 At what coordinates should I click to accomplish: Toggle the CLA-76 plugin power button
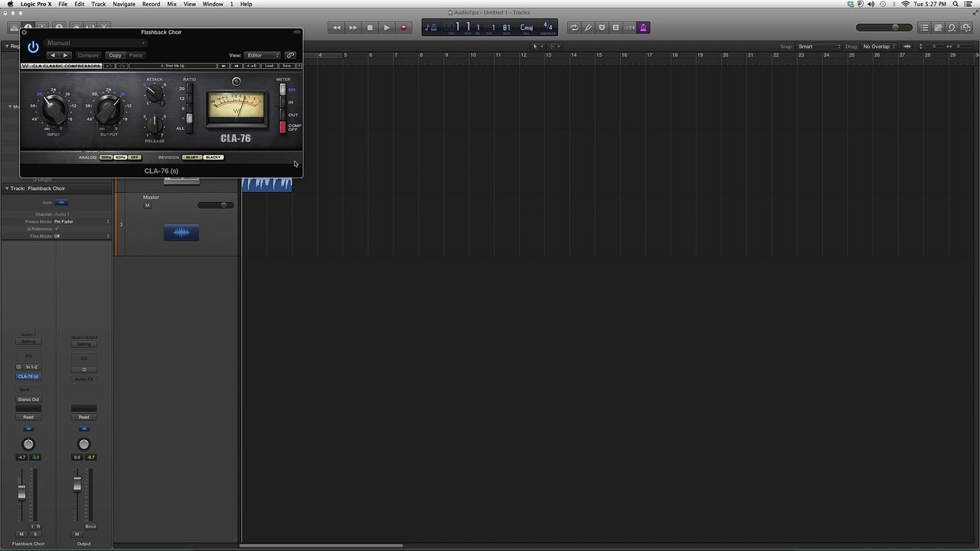coord(33,47)
